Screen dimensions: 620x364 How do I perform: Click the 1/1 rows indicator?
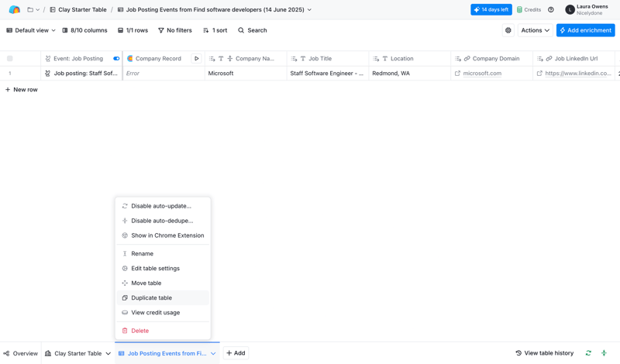click(x=133, y=30)
